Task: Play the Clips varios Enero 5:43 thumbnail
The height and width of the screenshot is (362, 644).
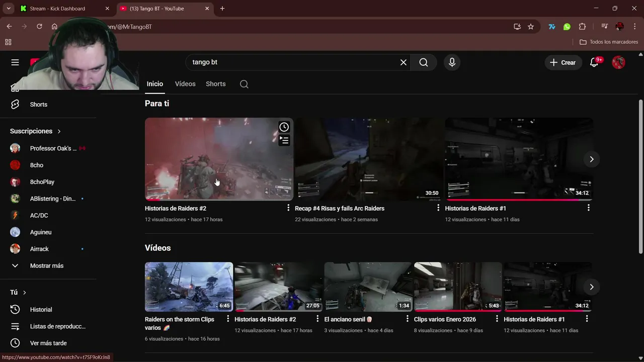Action: [458, 287]
